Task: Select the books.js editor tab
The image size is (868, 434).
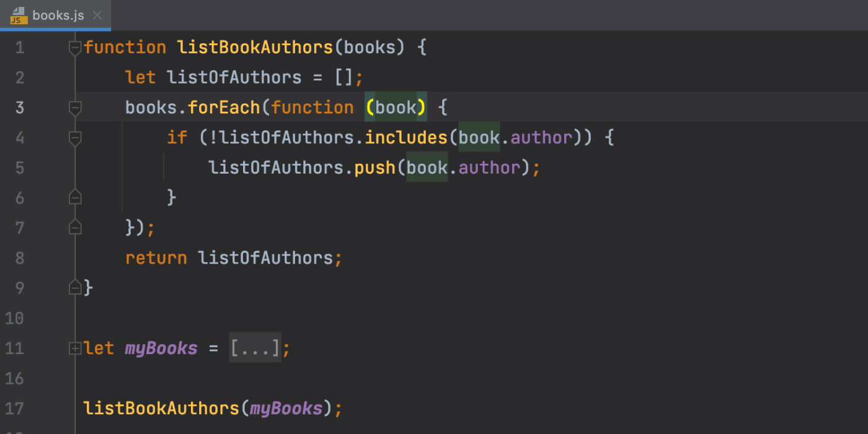Action: [x=56, y=15]
